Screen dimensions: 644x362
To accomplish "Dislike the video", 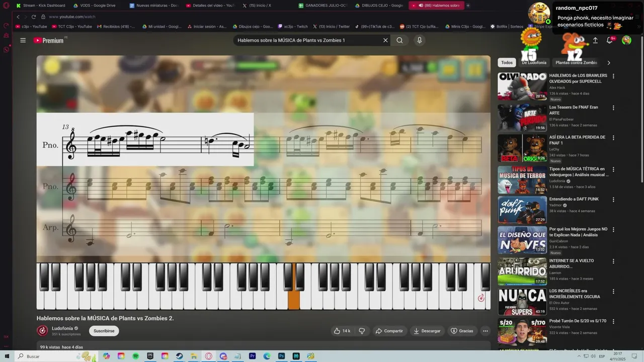I will 362,331.
